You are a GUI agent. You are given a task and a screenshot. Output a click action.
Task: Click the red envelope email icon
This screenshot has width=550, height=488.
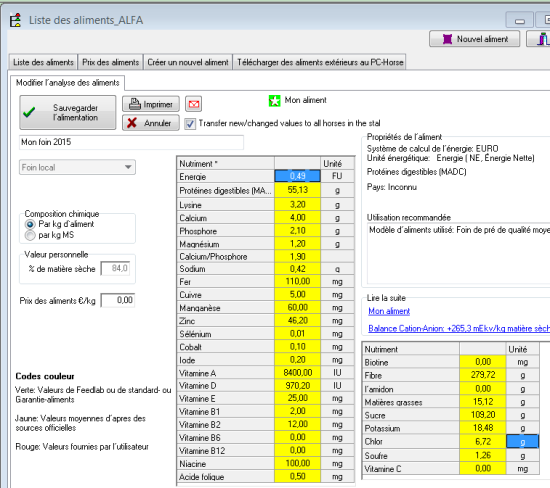tap(194, 104)
